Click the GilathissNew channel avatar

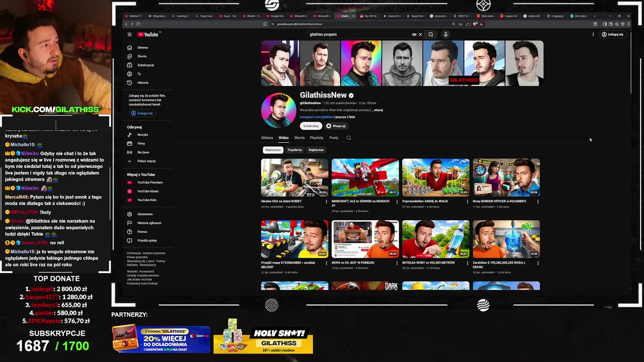(x=279, y=110)
